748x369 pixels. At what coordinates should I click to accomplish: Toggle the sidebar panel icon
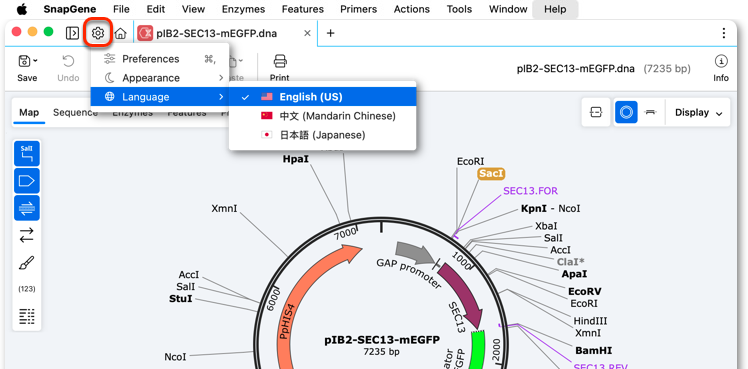coord(72,33)
